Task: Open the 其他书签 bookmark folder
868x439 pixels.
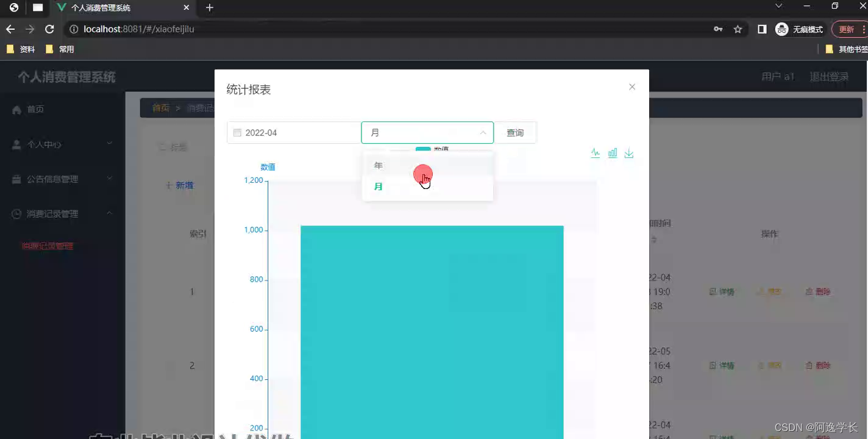Action: [847, 49]
